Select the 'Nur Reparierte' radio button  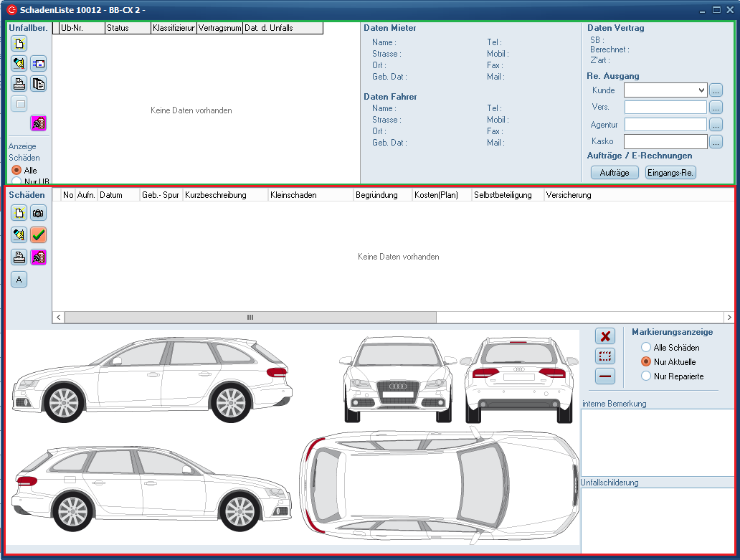646,376
